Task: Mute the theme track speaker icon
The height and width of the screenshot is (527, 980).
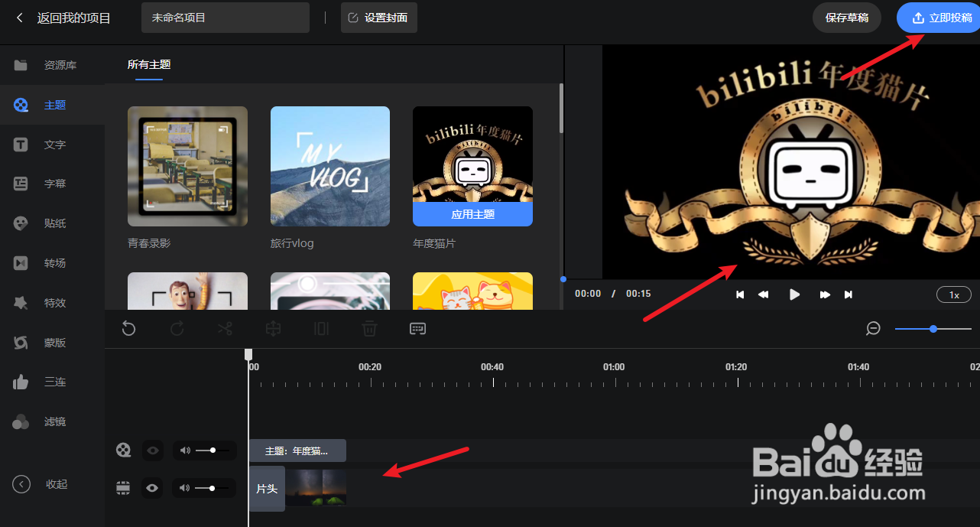Action: [185, 451]
